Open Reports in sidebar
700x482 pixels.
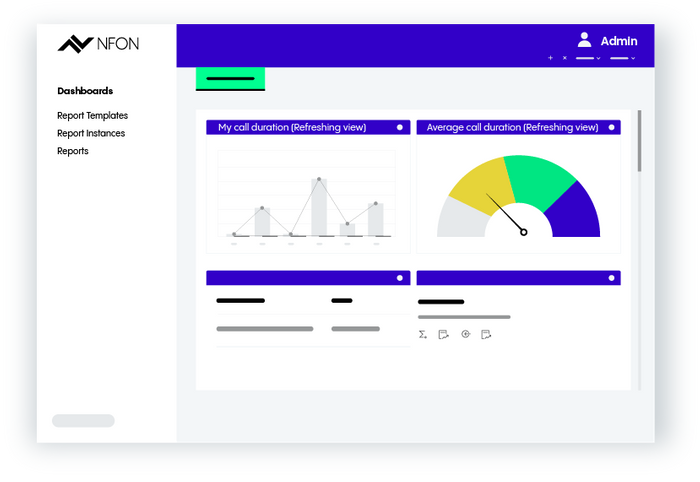[x=73, y=151]
